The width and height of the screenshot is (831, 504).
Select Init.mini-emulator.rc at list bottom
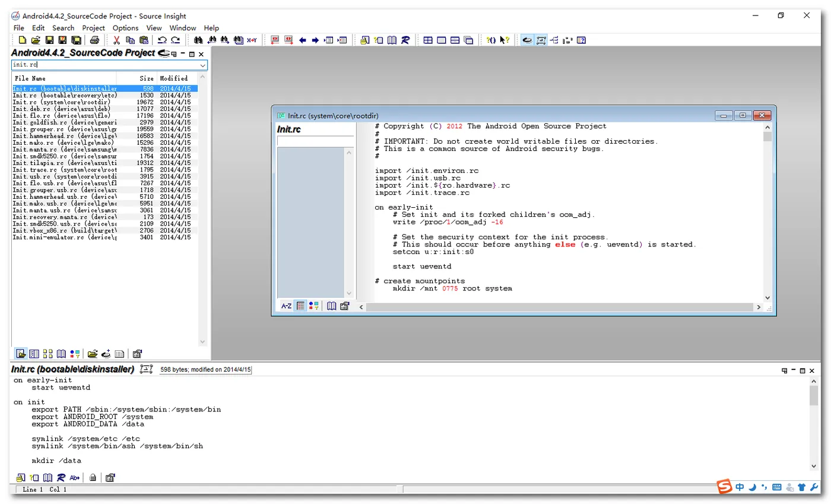[x=105, y=237]
